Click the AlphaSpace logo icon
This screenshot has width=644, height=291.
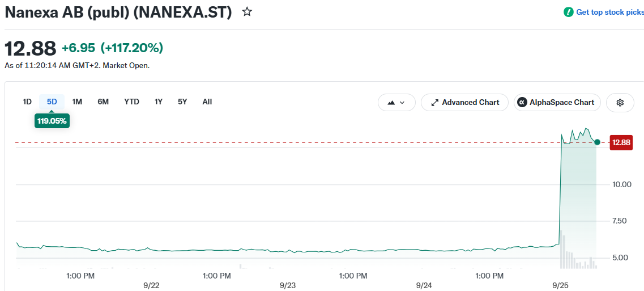522,103
